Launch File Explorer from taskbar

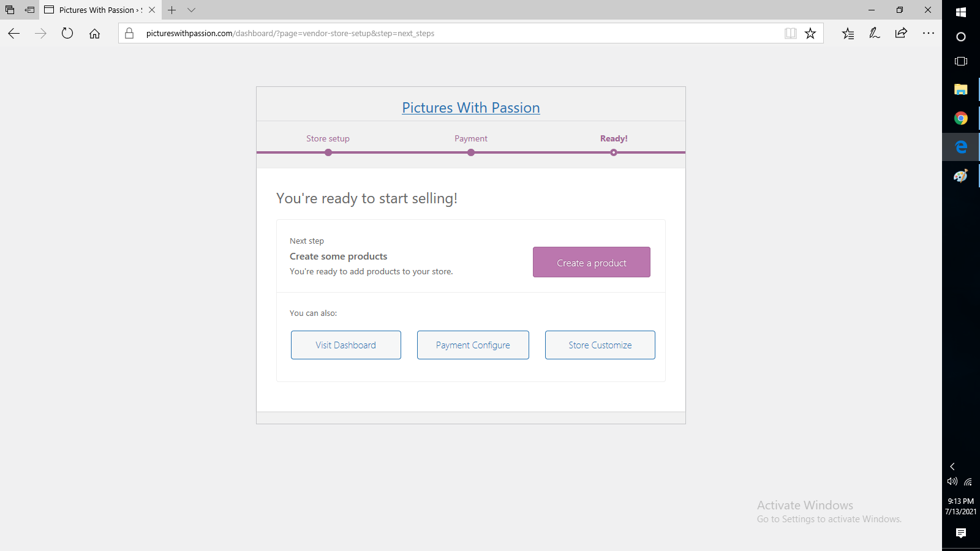click(x=961, y=89)
